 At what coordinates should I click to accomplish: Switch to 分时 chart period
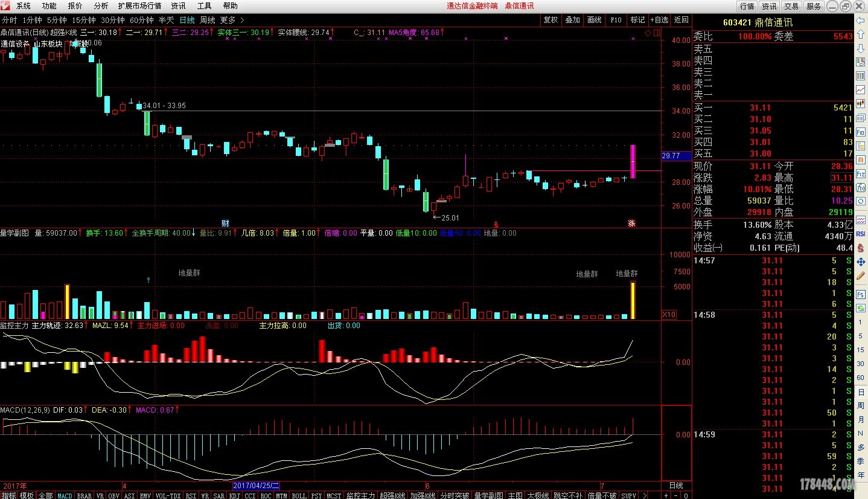tap(9, 20)
